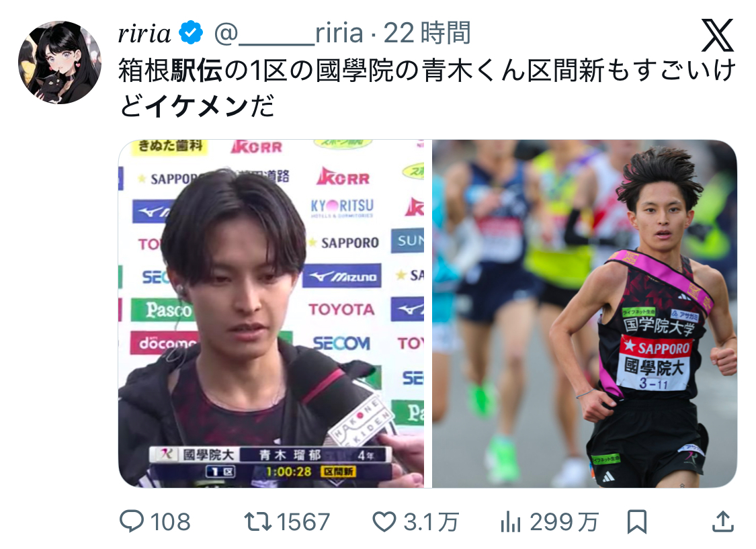Click the X logo at top right
The height and width of the screenshot is (549, 756).
(x=718, y=35)
